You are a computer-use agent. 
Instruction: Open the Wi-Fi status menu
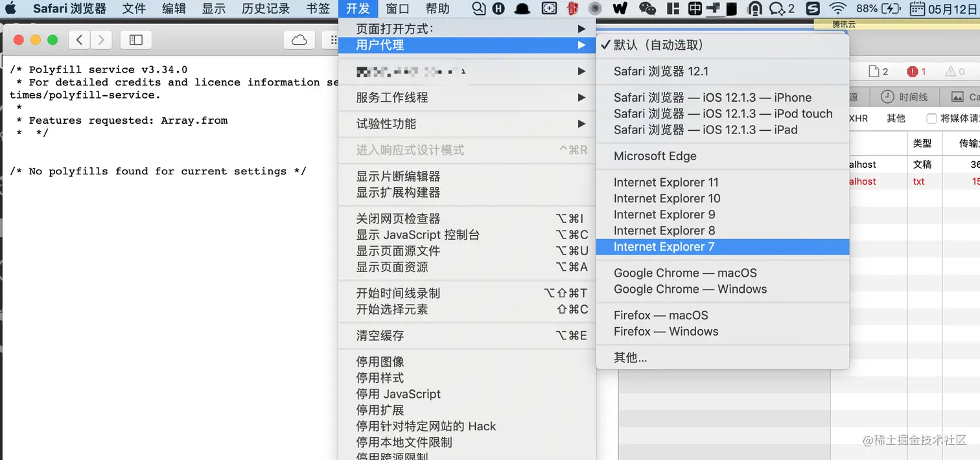[839, 8]
